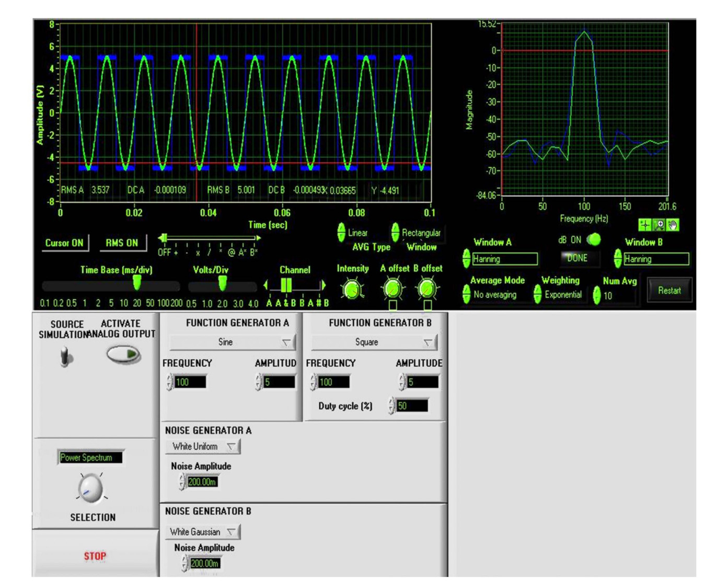Select the hand pan tool on spectrum graph
This screenshot has width=728, height=588.
point(673,225)
